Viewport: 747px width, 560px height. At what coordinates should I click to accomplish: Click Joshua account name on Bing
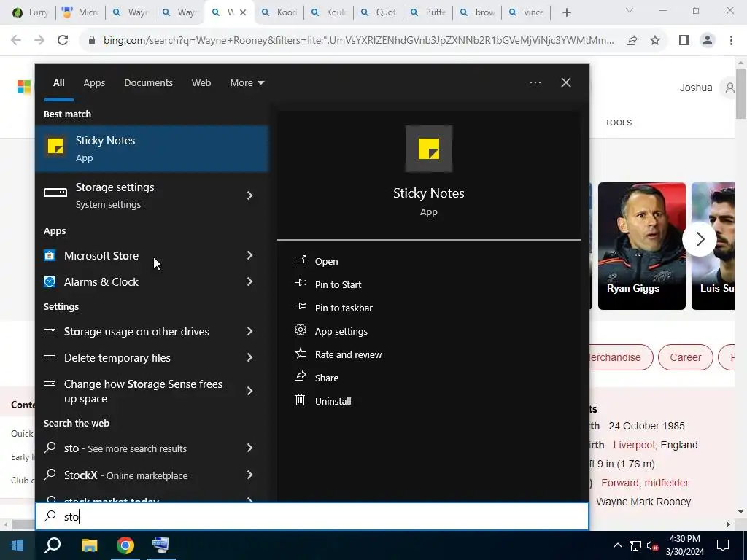point(695,87)
